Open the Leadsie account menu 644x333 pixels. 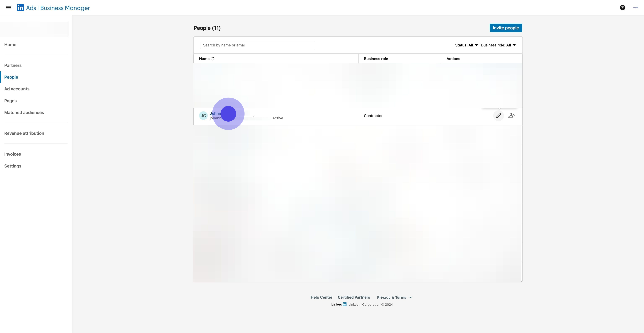pos(635,8)
